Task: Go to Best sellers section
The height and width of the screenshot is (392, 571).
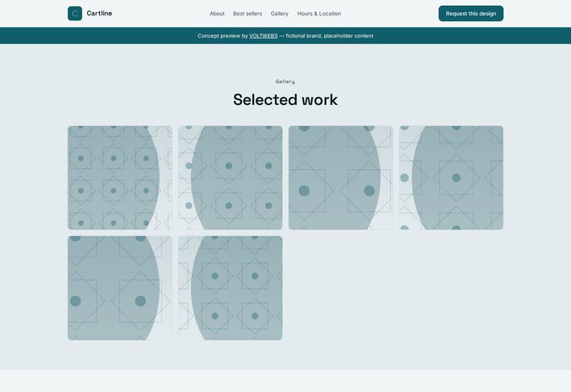Action: click(x=248, y=14)
